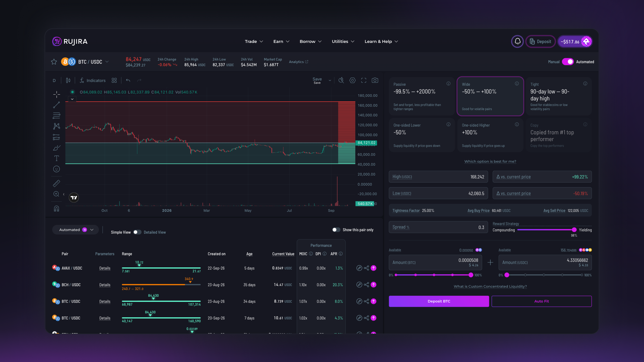Open the notifications bell

tap(517, 42)
